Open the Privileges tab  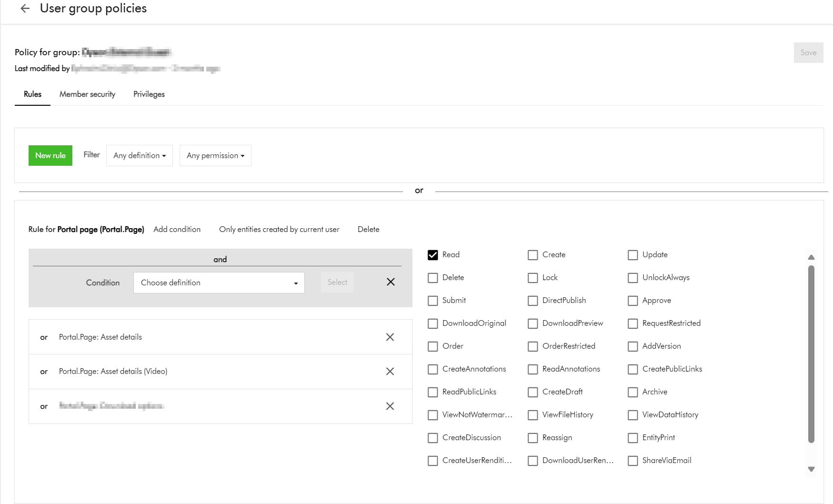click(149, 94)
